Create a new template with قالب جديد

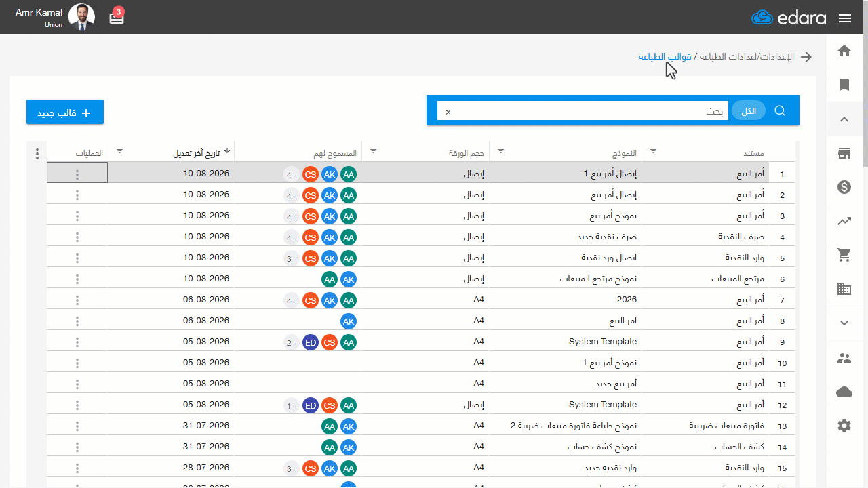coord(65,113)
